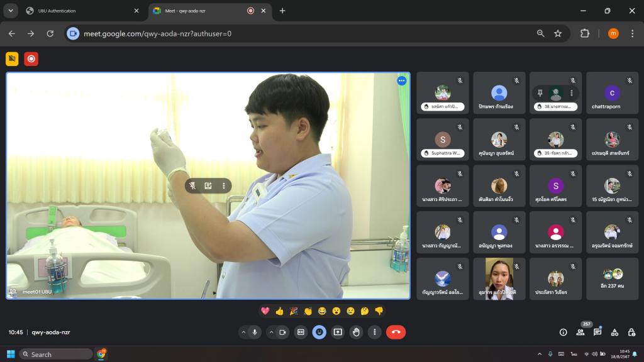Click the red hang-up Leave call button

[396, 332]
